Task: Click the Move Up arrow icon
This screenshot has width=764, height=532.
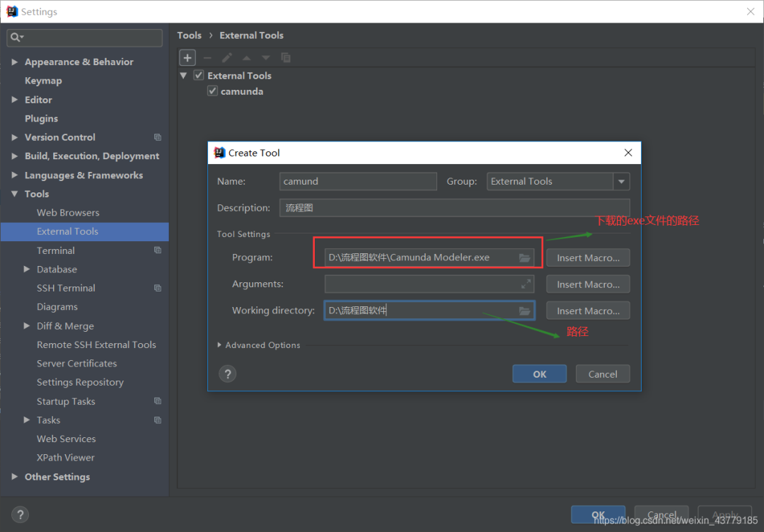Action: click(x=247, y=58)
